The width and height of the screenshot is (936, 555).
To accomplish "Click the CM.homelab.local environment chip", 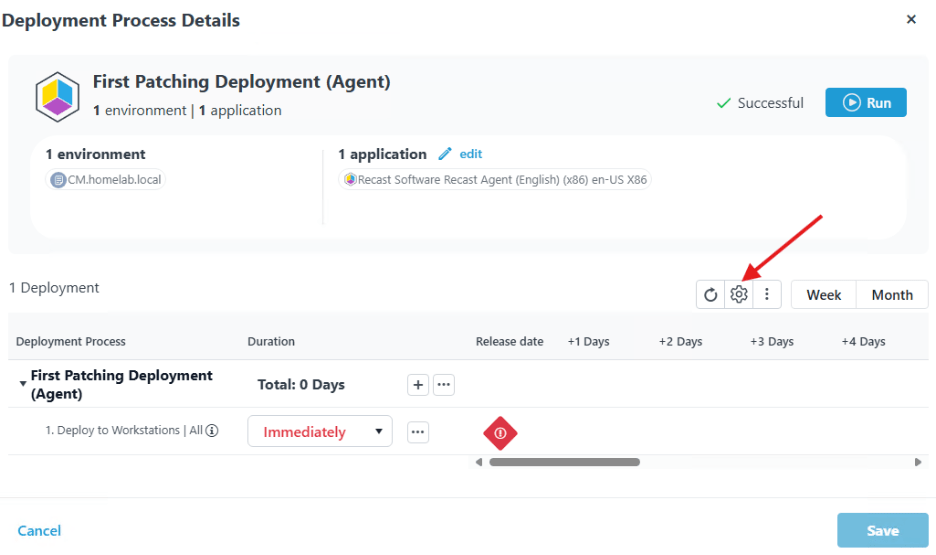I will (106, 180).
